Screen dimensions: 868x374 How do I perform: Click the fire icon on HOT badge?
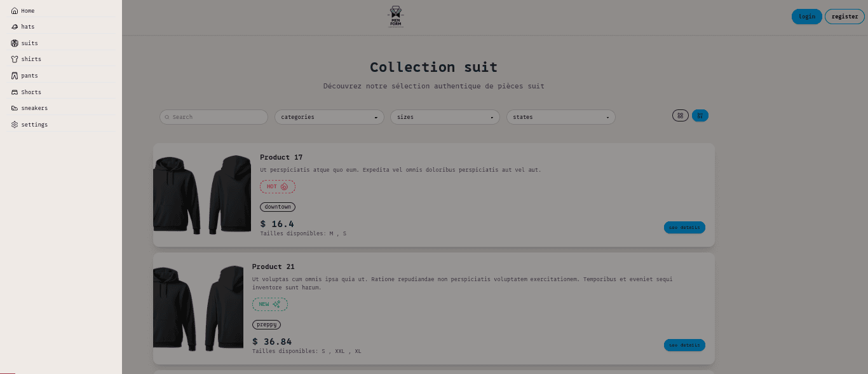click(284, 186)
